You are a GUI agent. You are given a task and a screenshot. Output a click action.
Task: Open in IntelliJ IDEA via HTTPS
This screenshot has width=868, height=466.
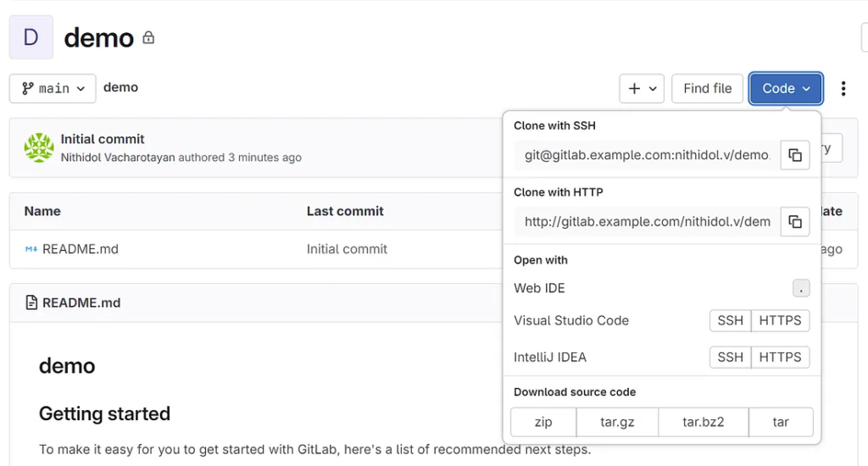(780, 357)
